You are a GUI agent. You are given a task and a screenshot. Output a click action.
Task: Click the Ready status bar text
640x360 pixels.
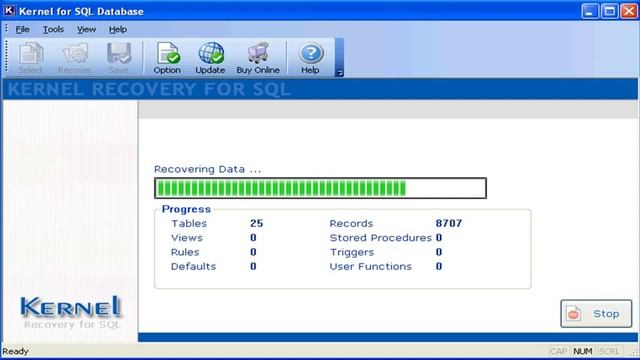tap(16, 351)
